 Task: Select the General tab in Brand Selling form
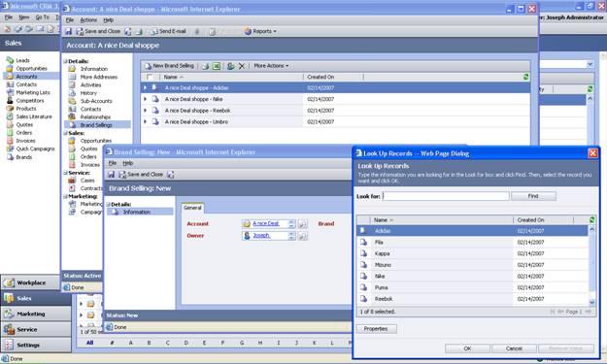click(x=192, y=208)
